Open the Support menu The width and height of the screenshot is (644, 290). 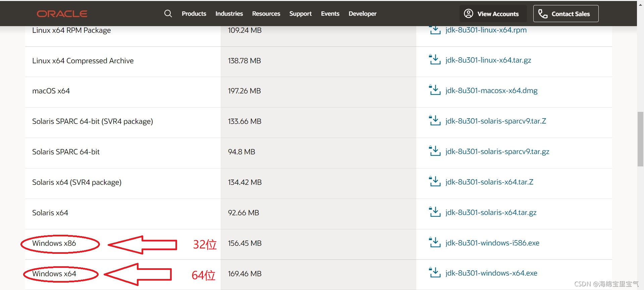301,14
